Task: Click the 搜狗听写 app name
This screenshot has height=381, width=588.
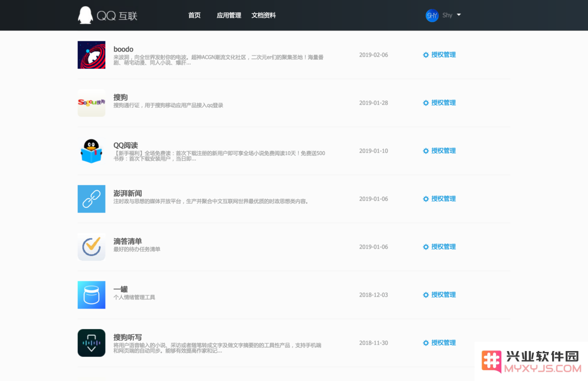Action: [128, 337]
